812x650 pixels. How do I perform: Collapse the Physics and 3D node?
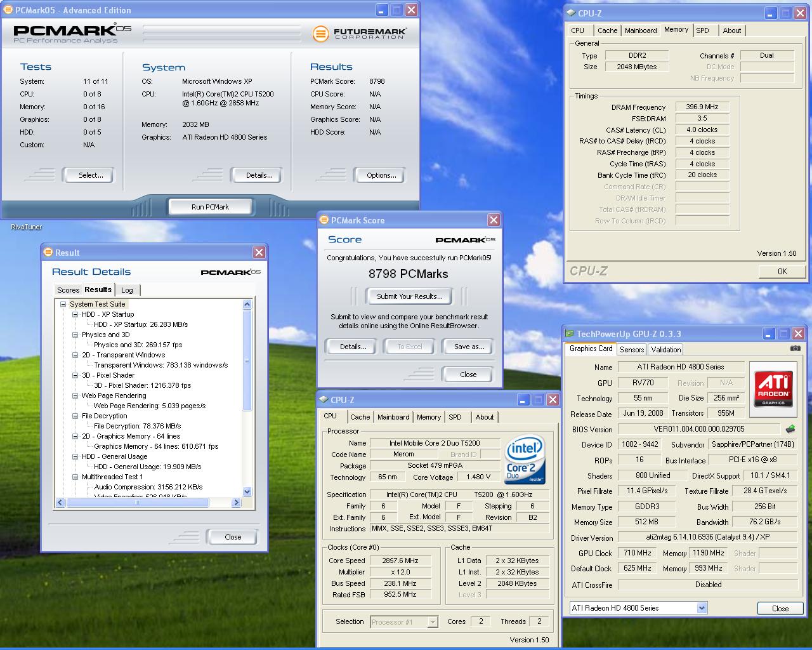(75, 335)
